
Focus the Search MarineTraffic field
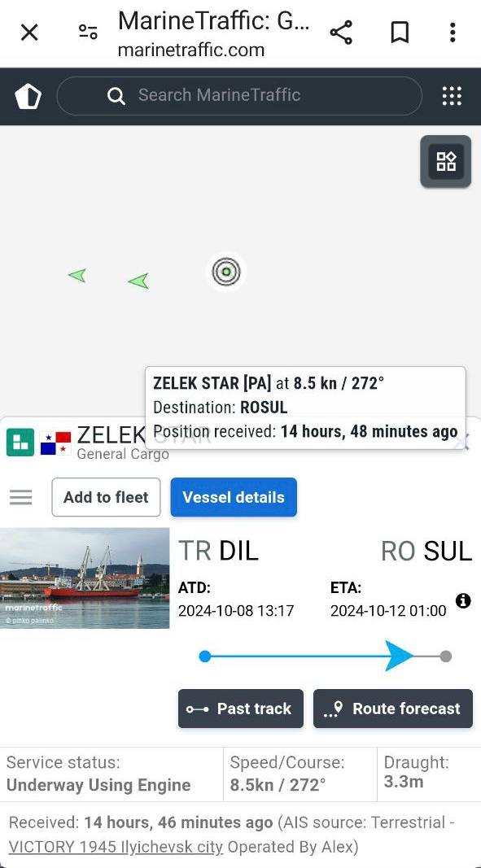pos(239,96)
